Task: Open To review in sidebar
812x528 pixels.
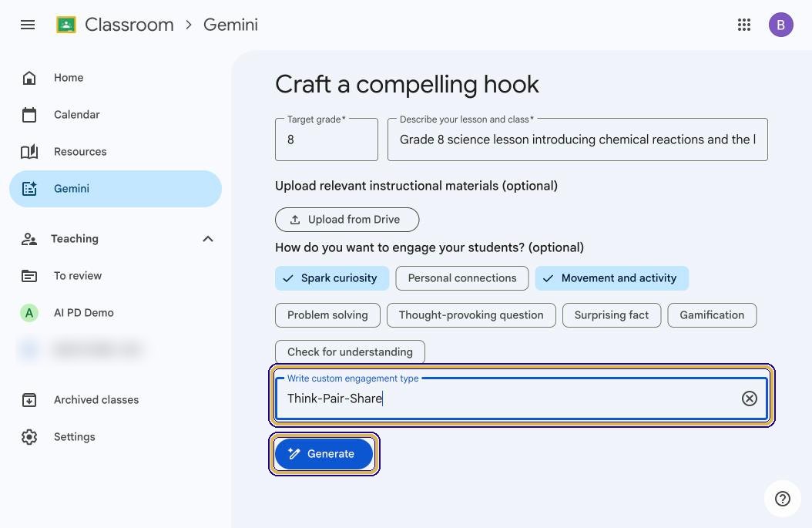Action: [116, 276]
